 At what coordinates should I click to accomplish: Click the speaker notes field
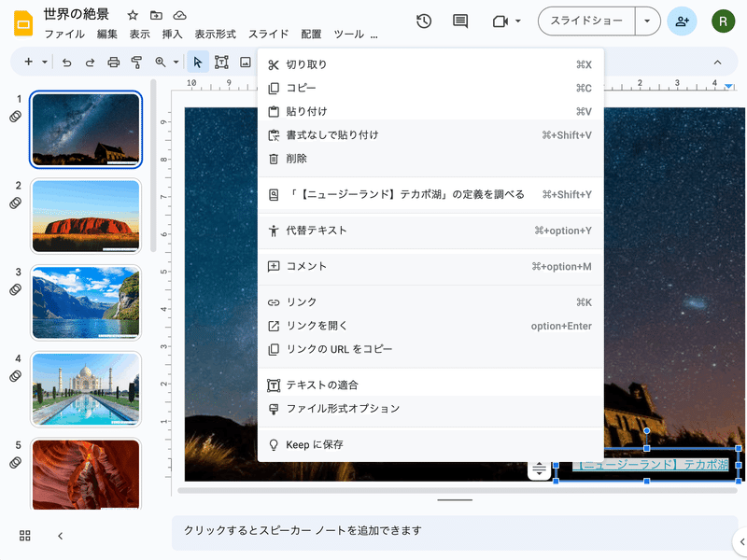pyautogui.click(x=455, y=533)
